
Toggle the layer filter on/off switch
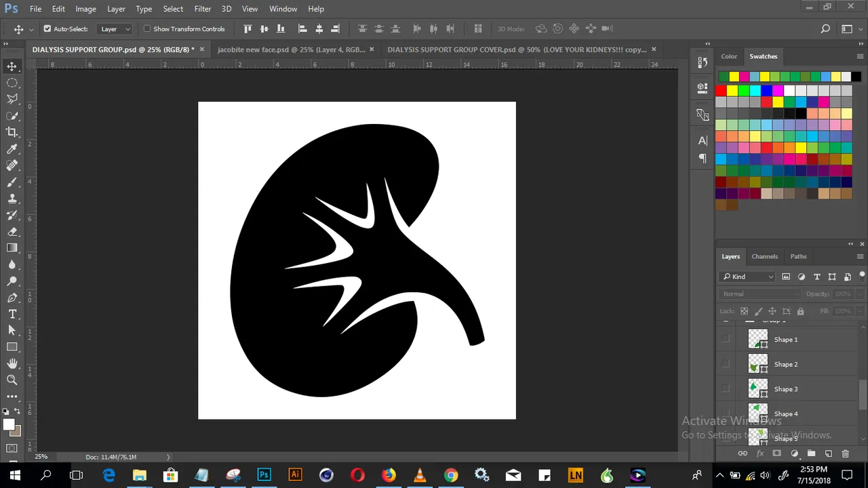tap(862, 276)
